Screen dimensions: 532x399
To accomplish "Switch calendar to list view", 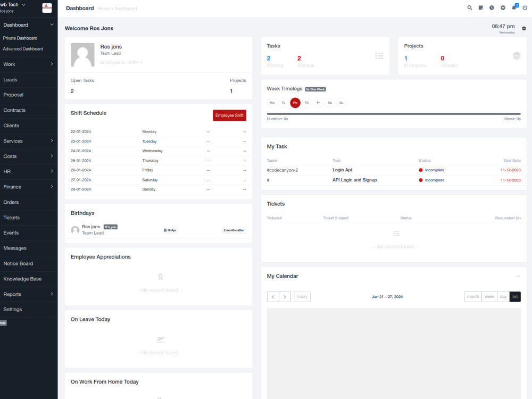I will point(515,297).
